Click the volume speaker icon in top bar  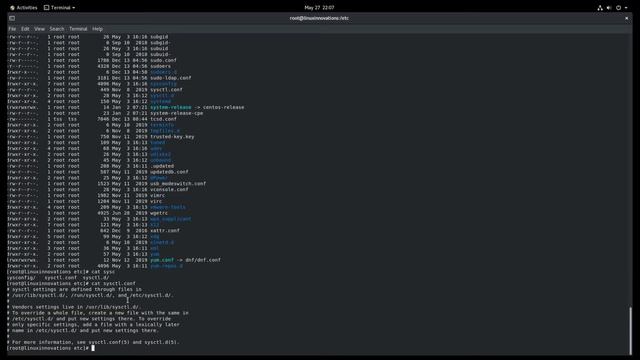point(609,7)
